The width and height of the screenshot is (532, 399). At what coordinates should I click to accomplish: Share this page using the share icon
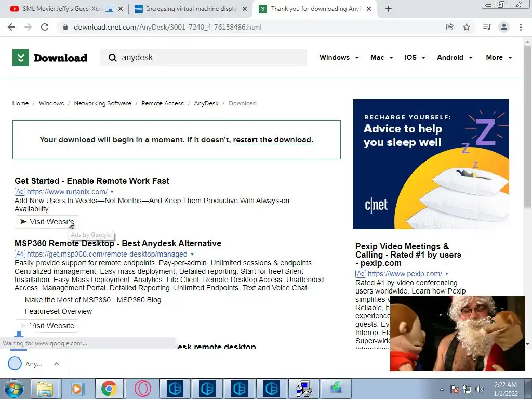click(449, 27)
